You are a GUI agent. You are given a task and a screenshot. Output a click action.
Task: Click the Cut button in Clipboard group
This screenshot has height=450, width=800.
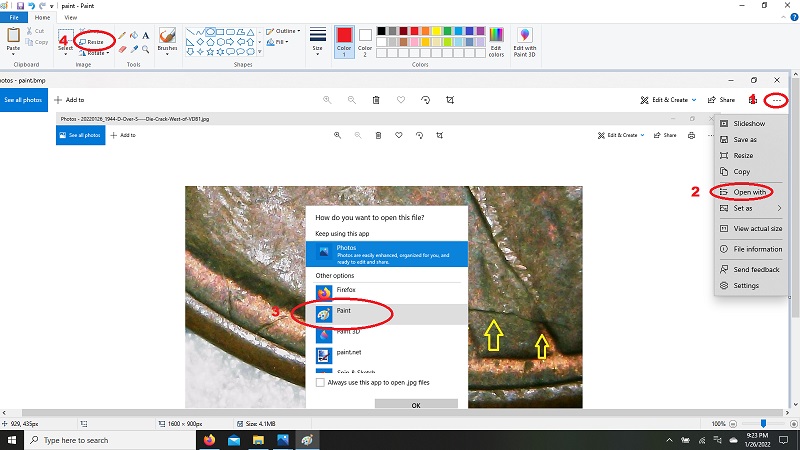[x=35, y=31]
